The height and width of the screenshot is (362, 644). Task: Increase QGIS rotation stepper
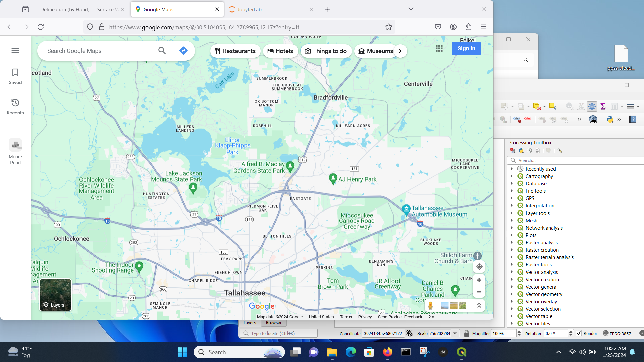coord(571,331)
